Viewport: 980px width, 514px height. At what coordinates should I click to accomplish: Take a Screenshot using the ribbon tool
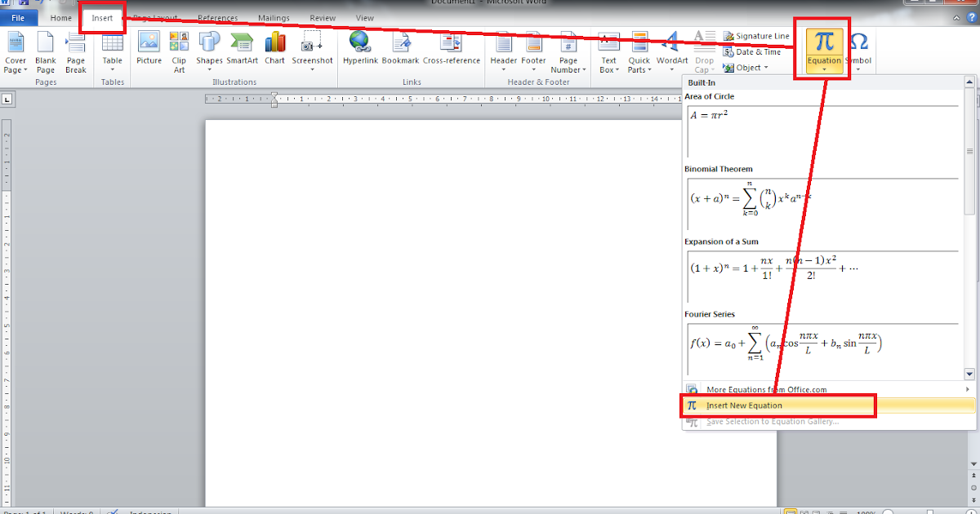coord(312,51)
